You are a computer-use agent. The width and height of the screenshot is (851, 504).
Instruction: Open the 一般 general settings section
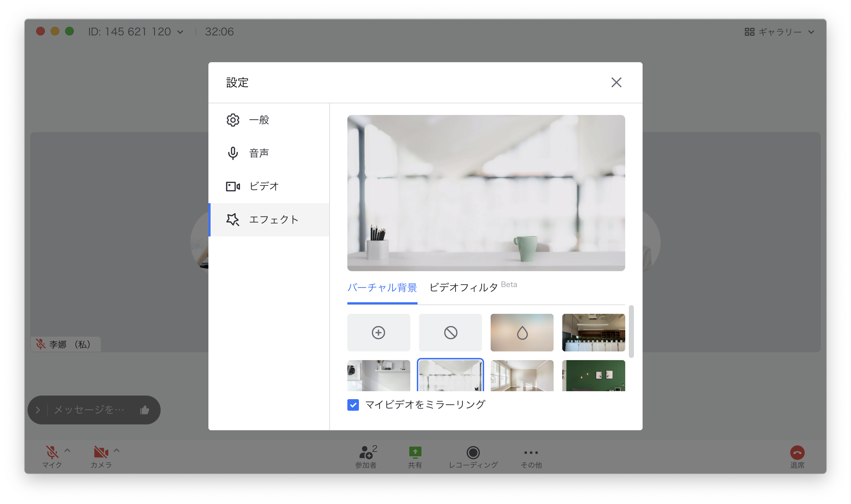pos(269,120)
